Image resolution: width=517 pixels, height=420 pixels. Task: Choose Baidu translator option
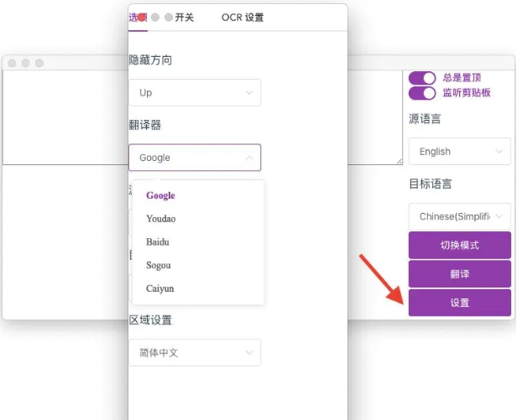(158, 241)
